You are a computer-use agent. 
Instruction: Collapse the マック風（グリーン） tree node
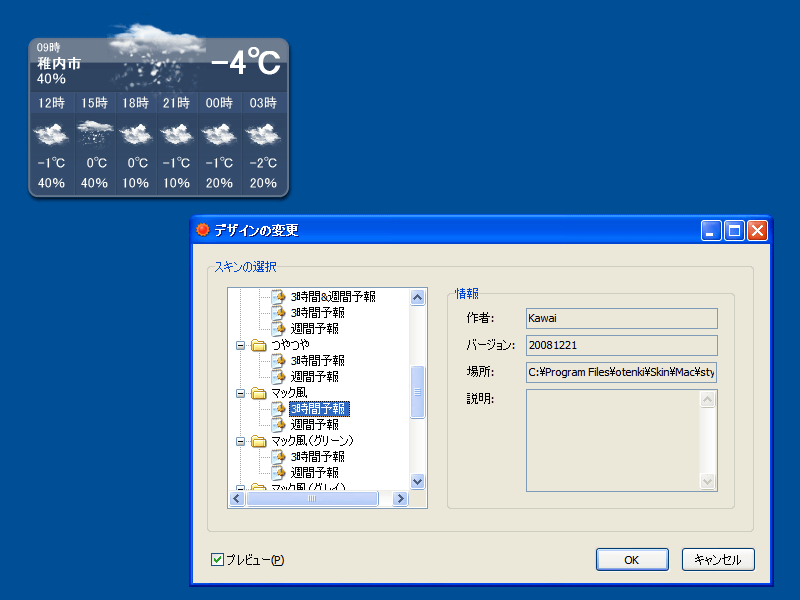[240, 441]
